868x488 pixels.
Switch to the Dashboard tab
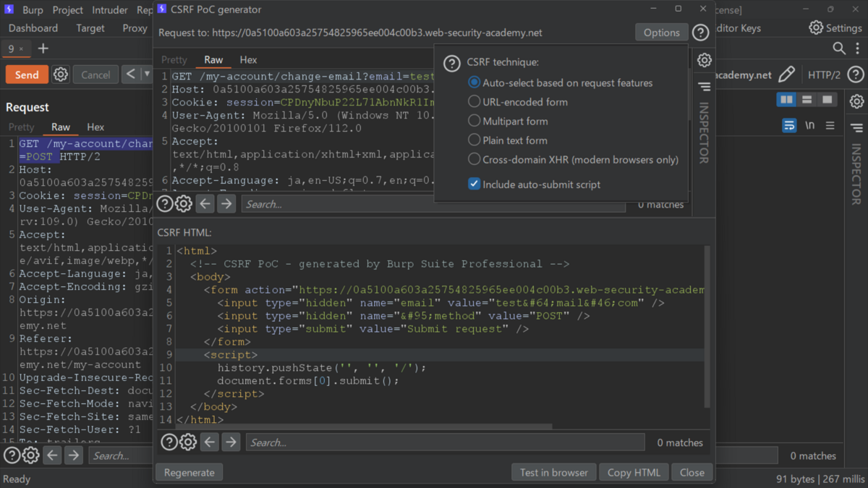pos(33,28)
